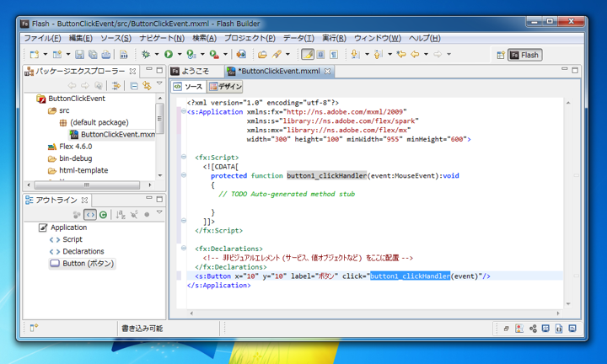Open the 実行(R) menu
Screen dimensions: 607x364
pos(334,38)
